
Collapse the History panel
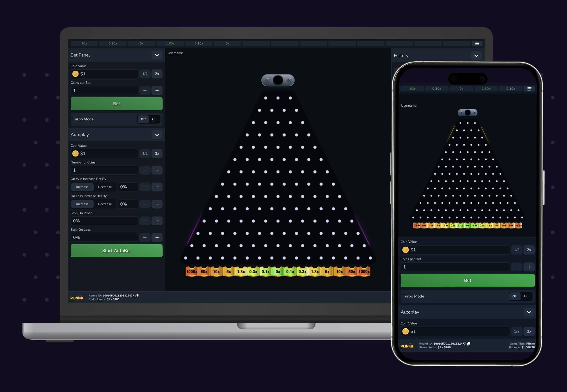pyautogui.click(x=476, y=55)
